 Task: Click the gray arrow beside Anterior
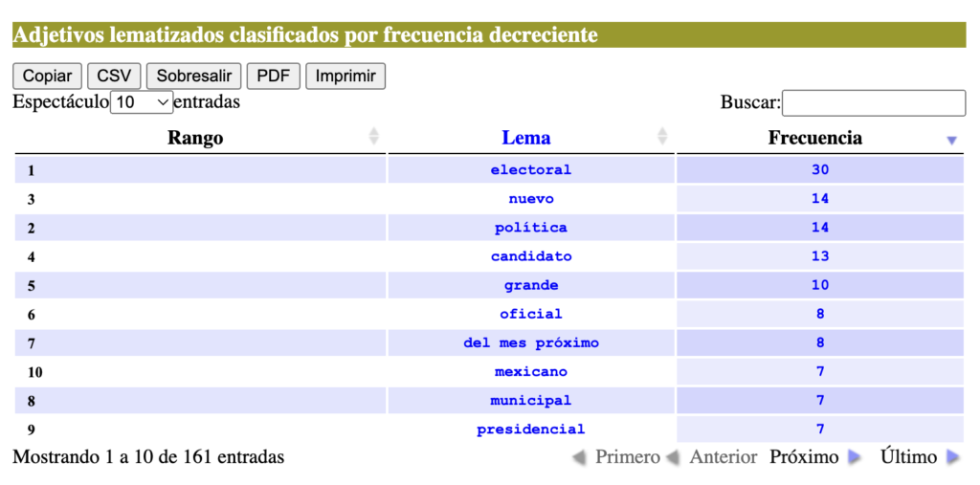[x=673, y=457]
